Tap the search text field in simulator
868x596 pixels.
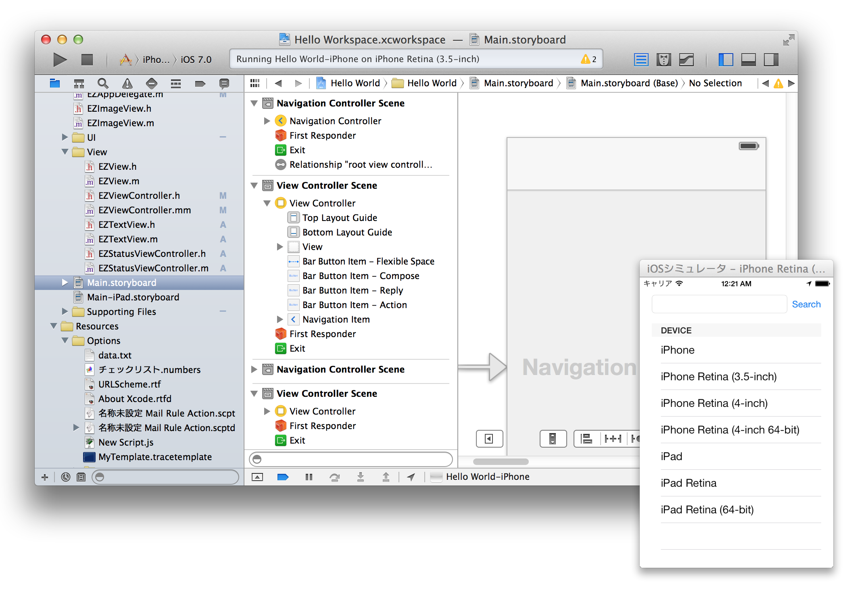(x=719, y=304)
